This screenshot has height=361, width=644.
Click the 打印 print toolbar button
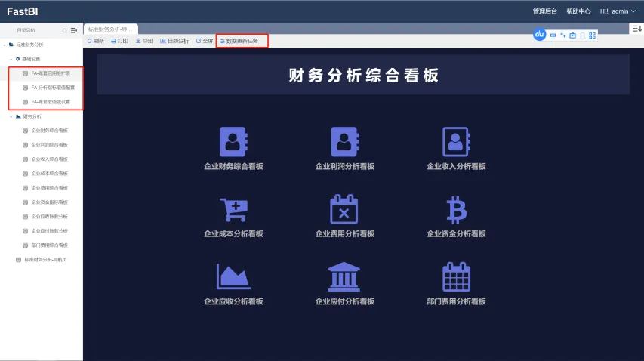pos(119,41)
